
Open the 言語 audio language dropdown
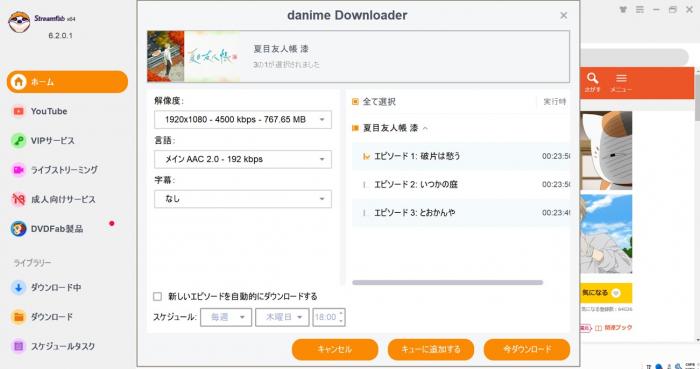pos(243,159)
